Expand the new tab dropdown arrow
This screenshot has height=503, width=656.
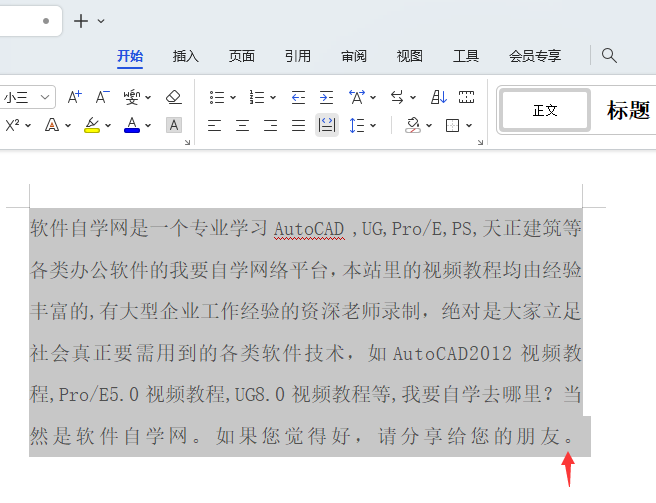coord(101,21)
